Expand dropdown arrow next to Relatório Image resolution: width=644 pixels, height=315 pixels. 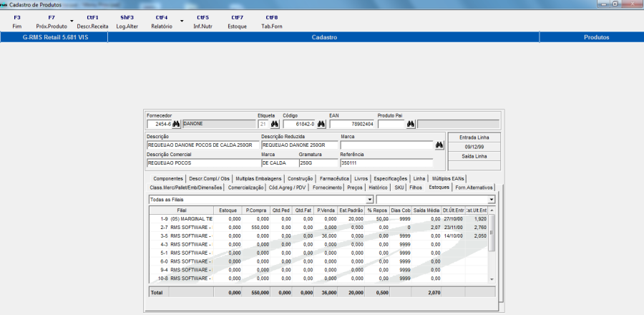181,21
